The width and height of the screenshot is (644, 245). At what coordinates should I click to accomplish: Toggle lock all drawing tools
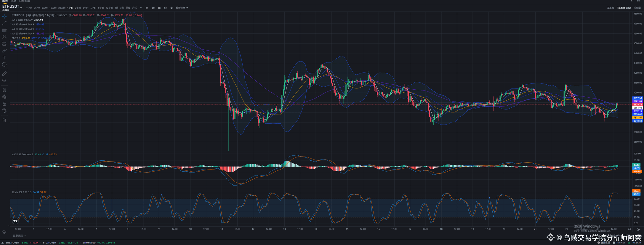4,104
